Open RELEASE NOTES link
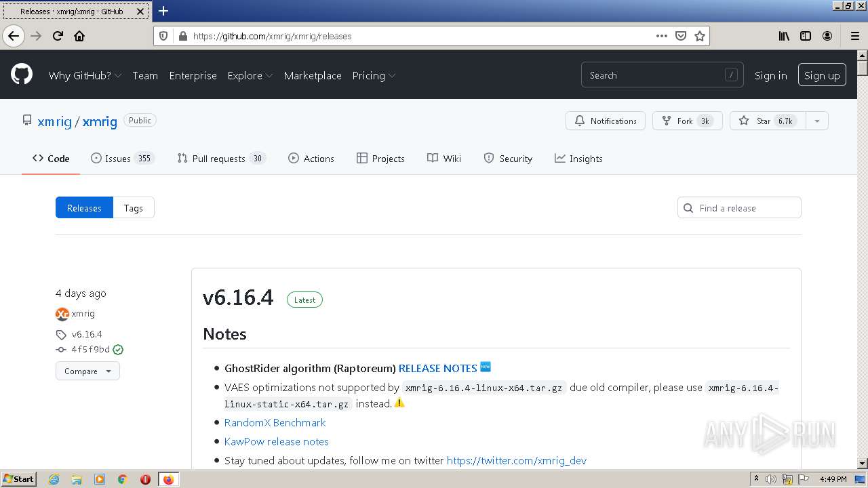Viewport: 868px width, 488px height. pos(437,368)
